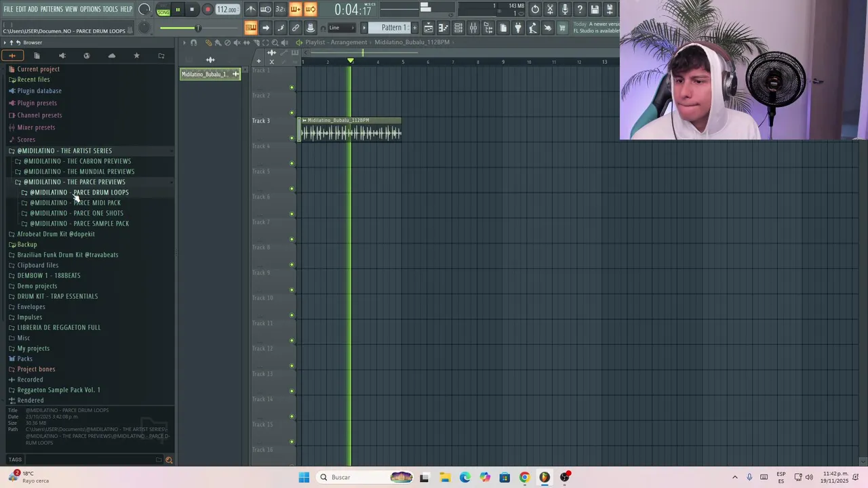Click the scissors cut icon
Viewport: 868px width, 488px height.
[x=550, y=9]
